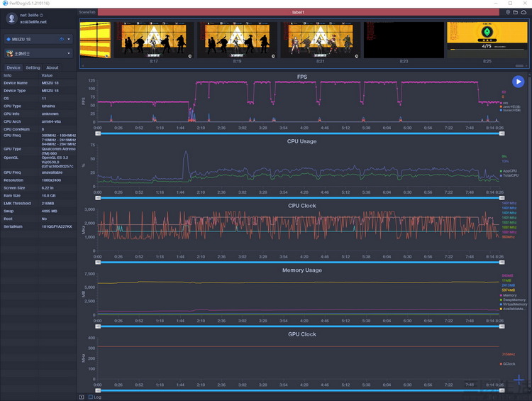This screenshot has height=401, width=532.
Task: Click the PerfDog logo in title bar
Action: tap(5, 3)
